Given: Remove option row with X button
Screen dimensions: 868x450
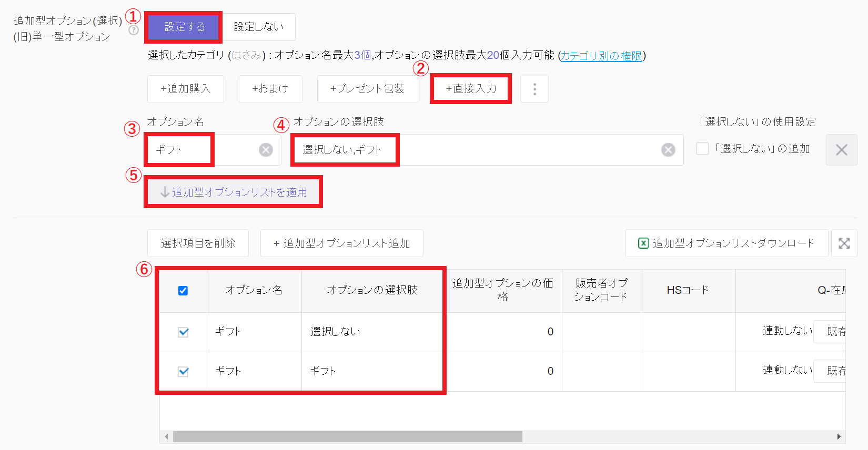Looking at the screenshot, I should [x=841, y=150].
